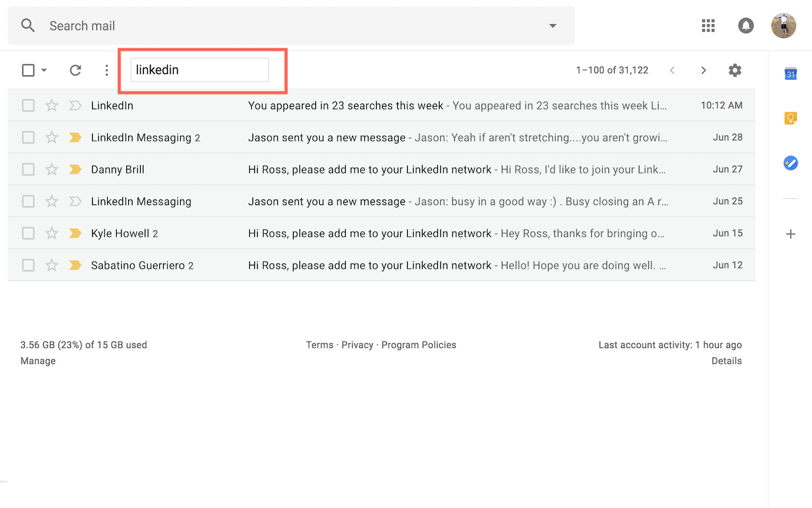Viewport: 812px width, 508px height.
Task: Refresh the email inbox
Action: tap(75, 70)
